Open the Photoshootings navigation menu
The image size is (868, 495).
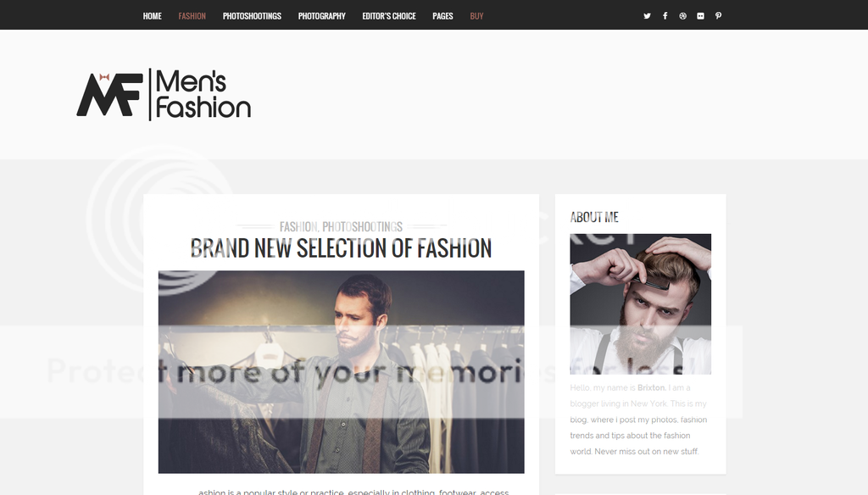(x=252, y=16)
